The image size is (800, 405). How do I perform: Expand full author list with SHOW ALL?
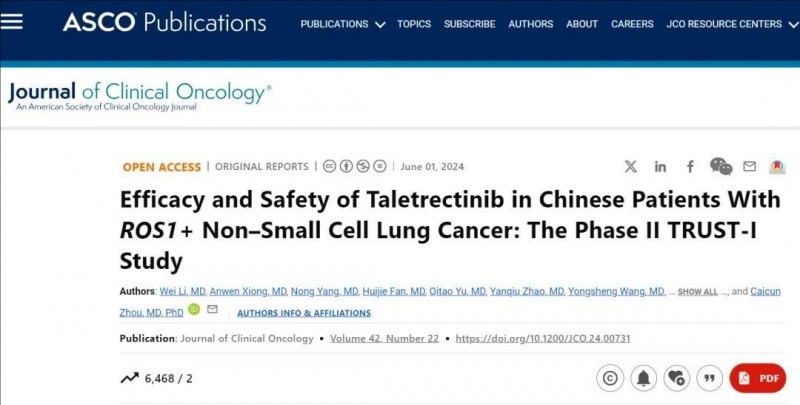tap(697, 292)
